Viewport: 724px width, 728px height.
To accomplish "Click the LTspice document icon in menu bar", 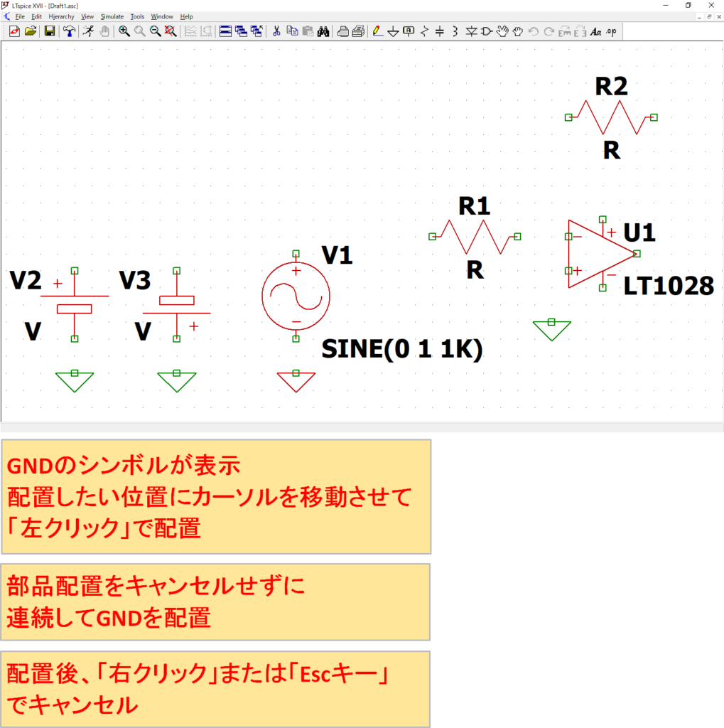I will click(x=6, y=17).
